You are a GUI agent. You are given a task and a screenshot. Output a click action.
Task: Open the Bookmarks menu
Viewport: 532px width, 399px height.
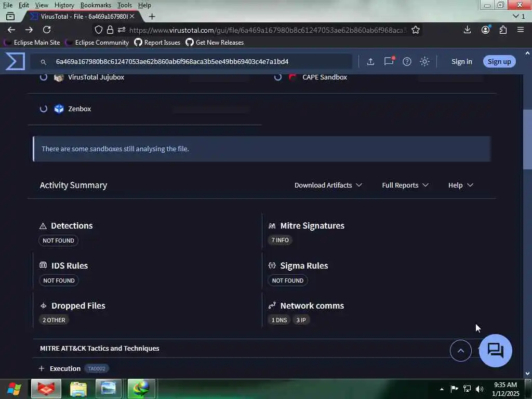(x=96, y=5)
